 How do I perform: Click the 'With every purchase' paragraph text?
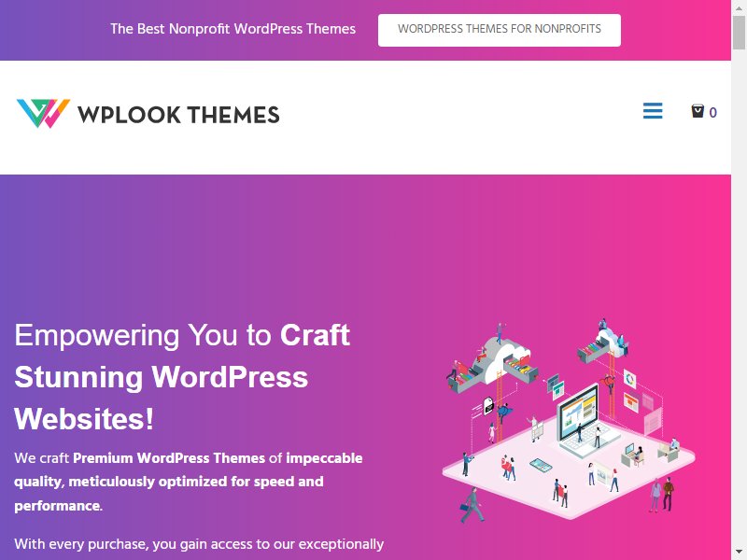[199, 544]
